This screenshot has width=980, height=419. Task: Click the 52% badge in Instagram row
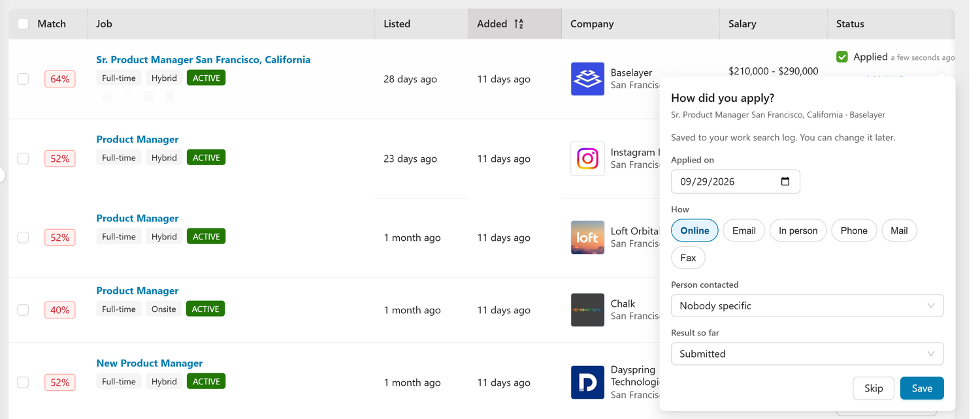coord(60,159)
